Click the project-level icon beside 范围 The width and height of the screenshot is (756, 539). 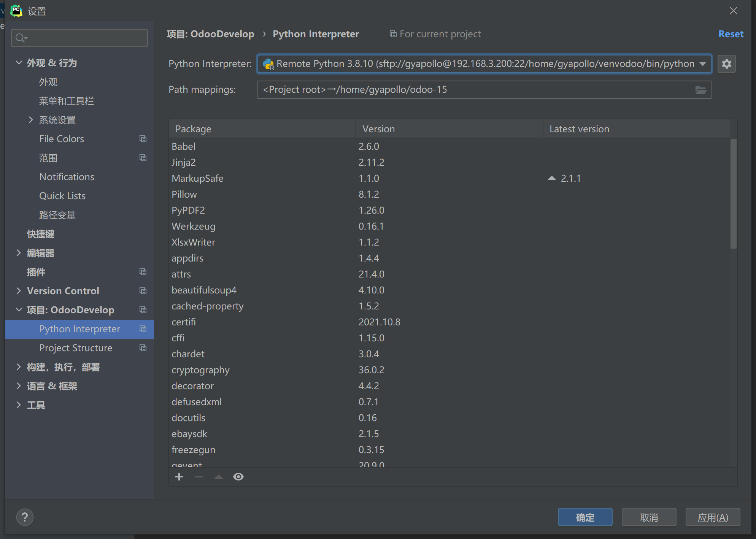tap(143, 158)
